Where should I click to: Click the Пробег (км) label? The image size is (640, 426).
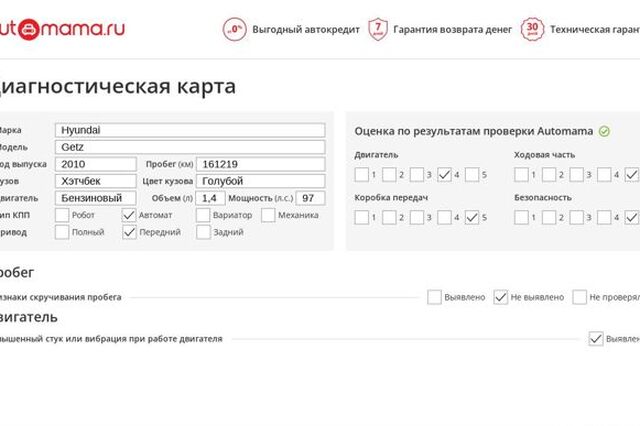tap(169, 164)
